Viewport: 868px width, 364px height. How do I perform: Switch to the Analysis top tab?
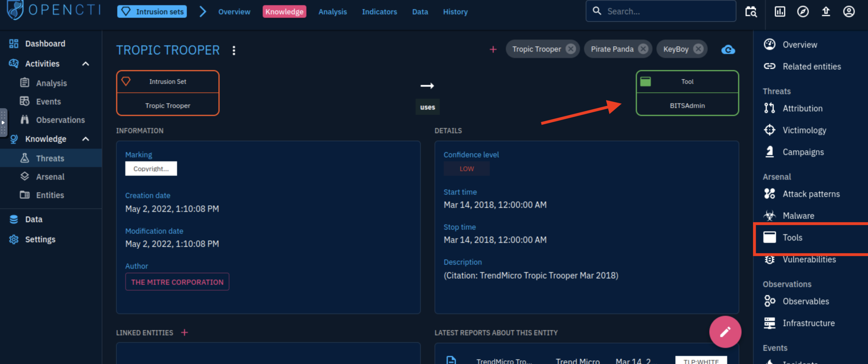point(333,12)
